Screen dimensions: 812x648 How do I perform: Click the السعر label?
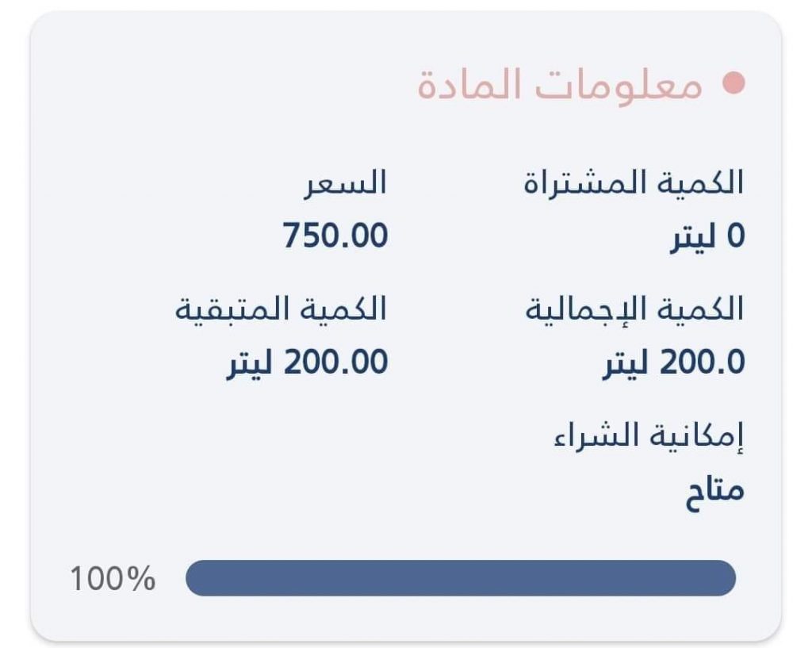[346, 183]
